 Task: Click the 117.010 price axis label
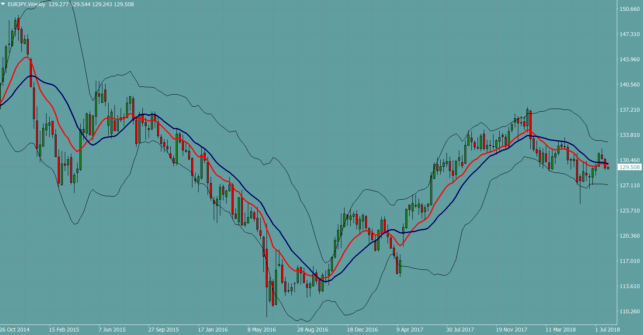tap(629, 261)
